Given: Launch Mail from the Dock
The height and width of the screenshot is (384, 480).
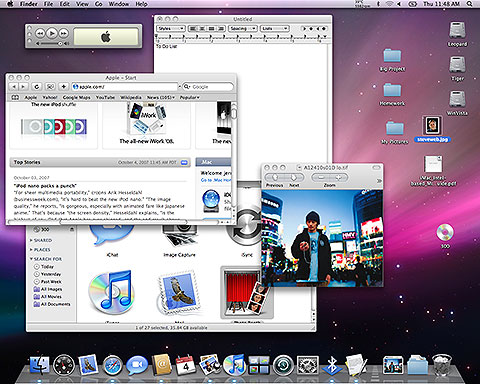Looking at the screenshot, I should [88, 365].
